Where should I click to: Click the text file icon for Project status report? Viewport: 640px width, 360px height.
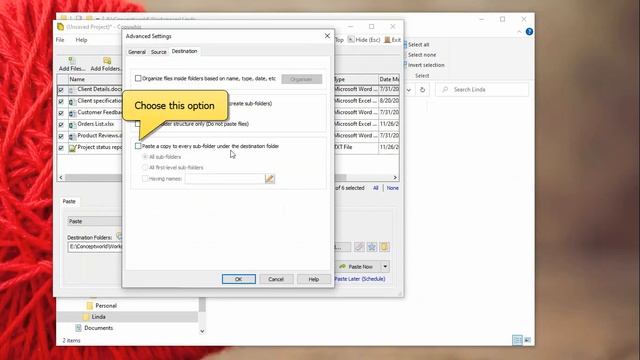click(x=72, y=148)
